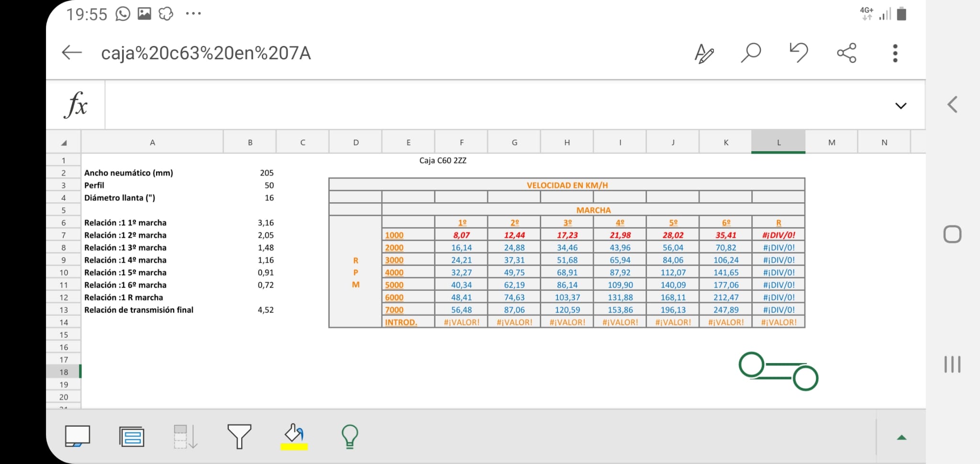Click the 1º gear header cell
Viewport: 980px width, 464px height.
[462, 222]
